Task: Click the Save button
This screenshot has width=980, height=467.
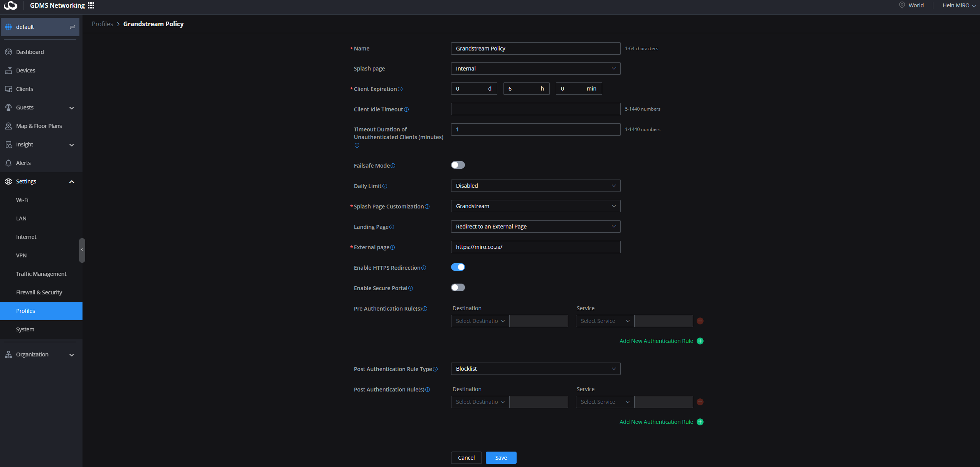Action: coord(500,458)
